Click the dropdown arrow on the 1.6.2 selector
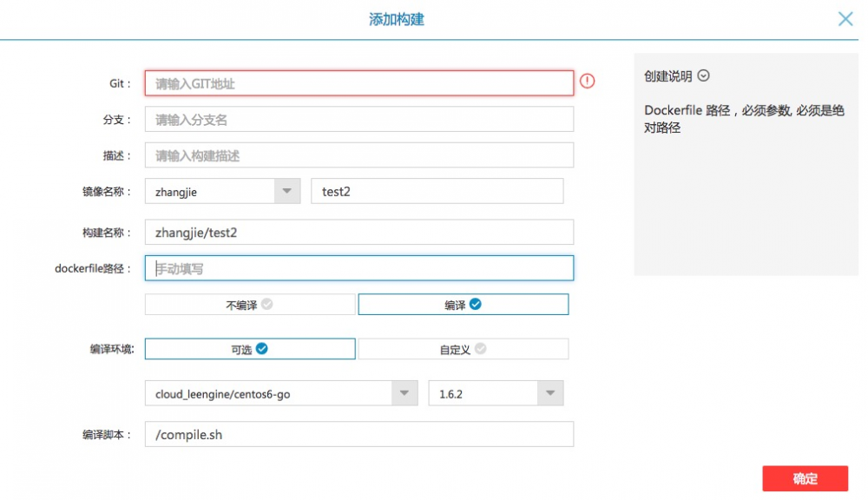Viewport: 868px width, 500px height. pos(549,392)
